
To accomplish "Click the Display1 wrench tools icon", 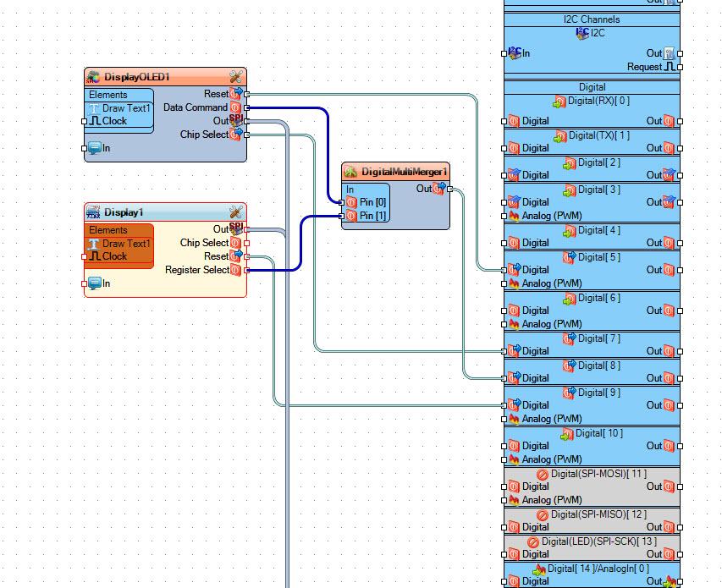I will pos(236,212).
